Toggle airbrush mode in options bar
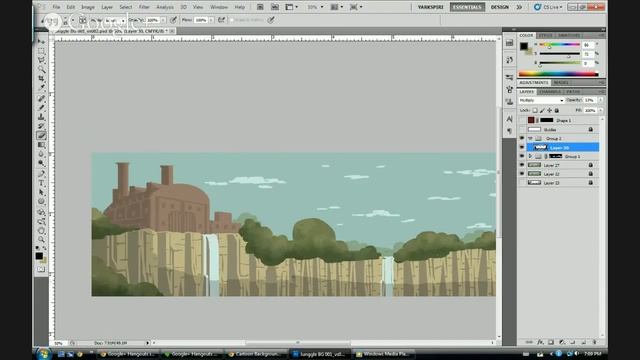Image resolution: width=640 pixels, height=360 pixels. pyautogui.click(x=222, y=20)
